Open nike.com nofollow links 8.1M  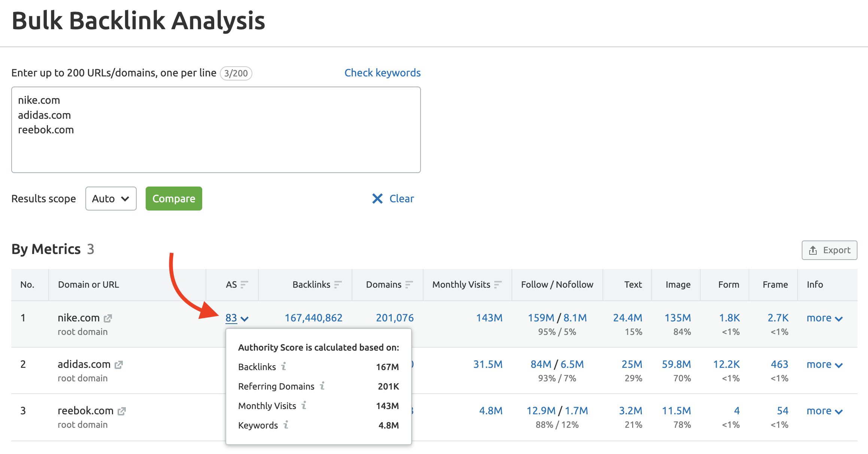tap(575, 318)
